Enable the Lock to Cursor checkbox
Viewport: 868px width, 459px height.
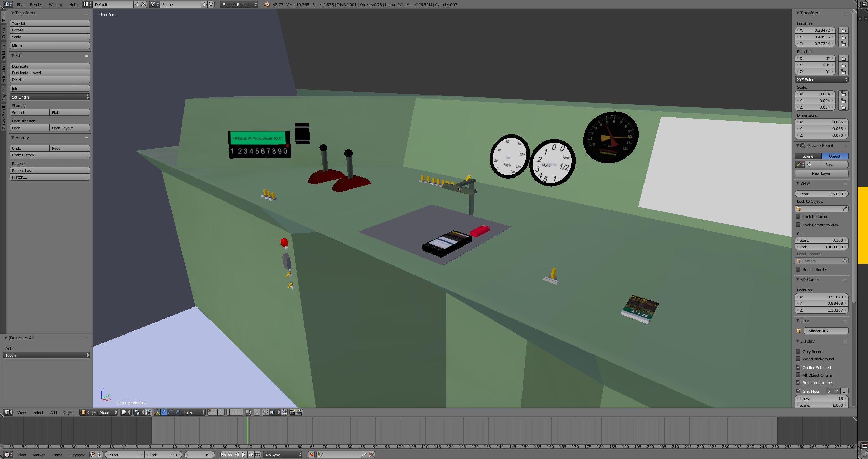798,216
